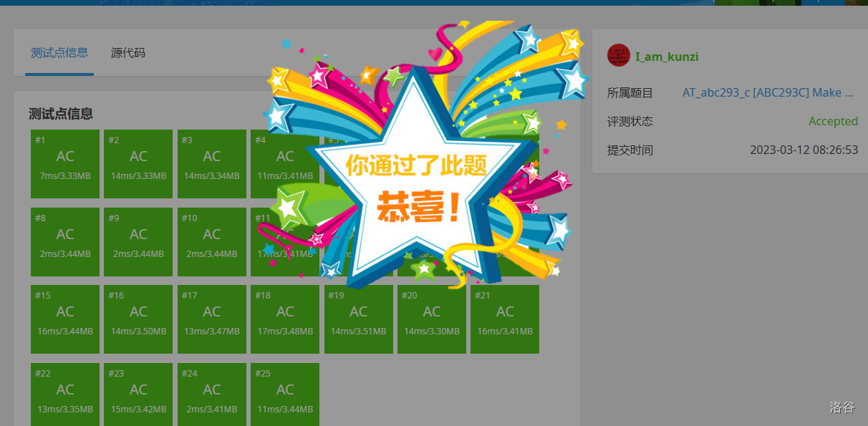This screenshot has width=868, height=426.
Task: Open the I_am_kunzi username profile link
Action: pos(667,57)
